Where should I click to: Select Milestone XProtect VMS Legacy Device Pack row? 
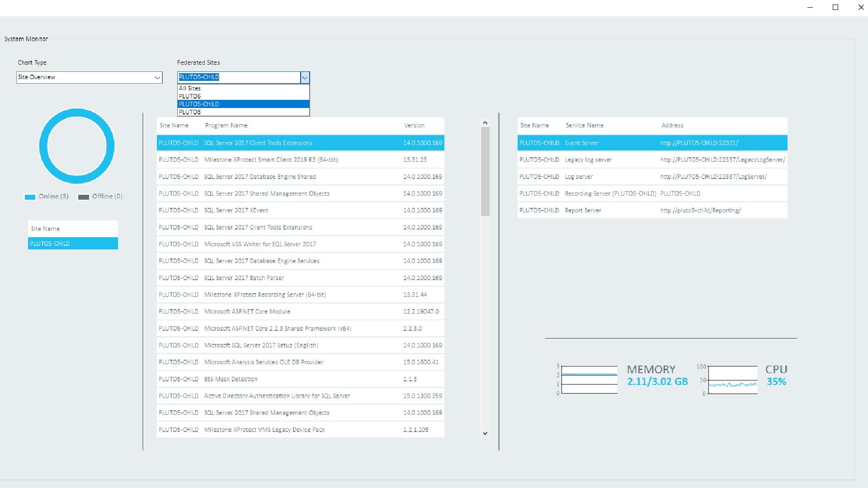click(x=301, y=430)
